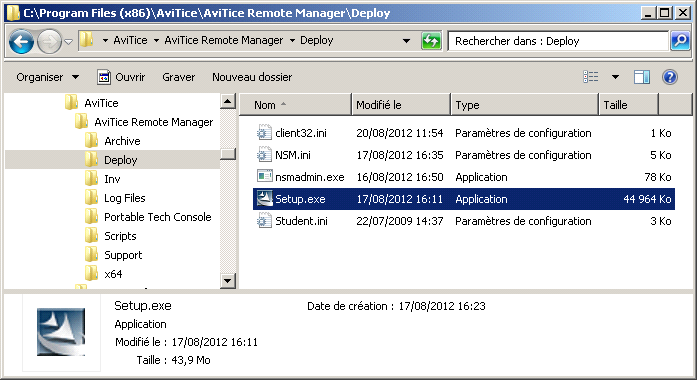Open the Organiser dropdown menu
This screenshot has height=380, width=697.
48,77
